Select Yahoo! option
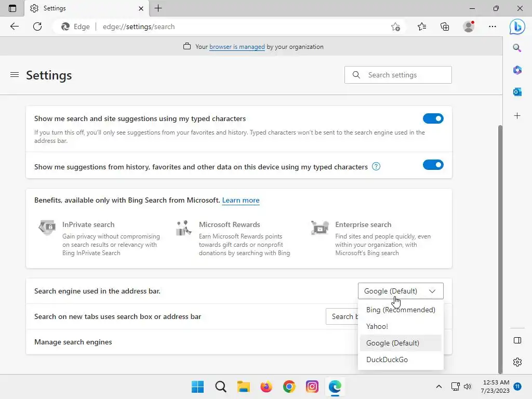This screenshot has height=399, width=532. pos(401,326)
